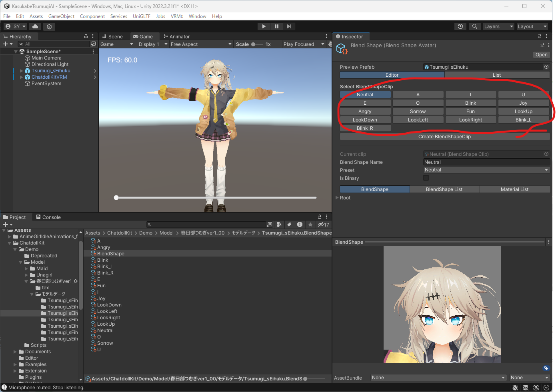Image resolution: width=556 pixels, height=392 pixels.
Task: Lock the Project panel
Action: tap(319, 217)
